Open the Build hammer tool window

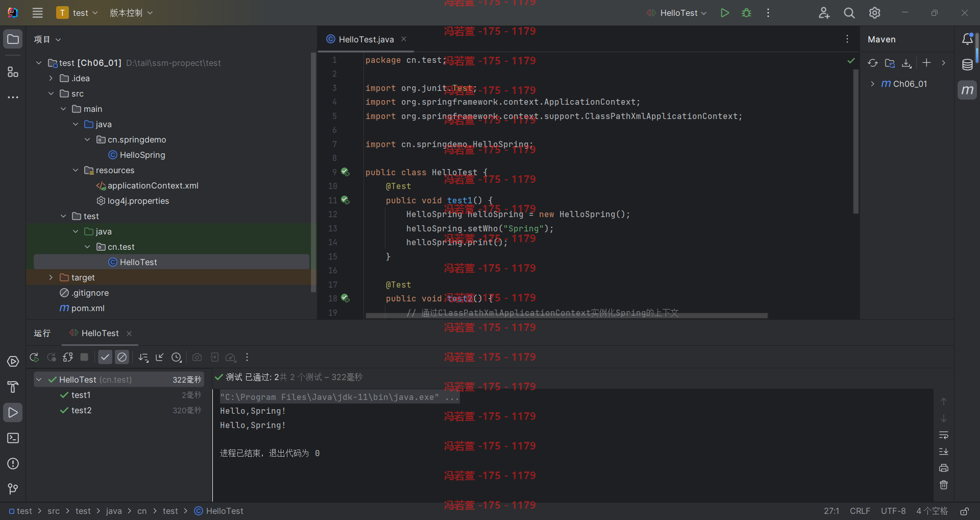[13, 387]
